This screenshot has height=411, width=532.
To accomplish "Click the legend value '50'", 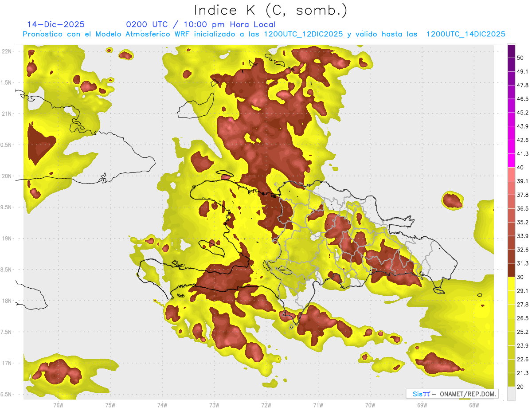I will 520,58.
